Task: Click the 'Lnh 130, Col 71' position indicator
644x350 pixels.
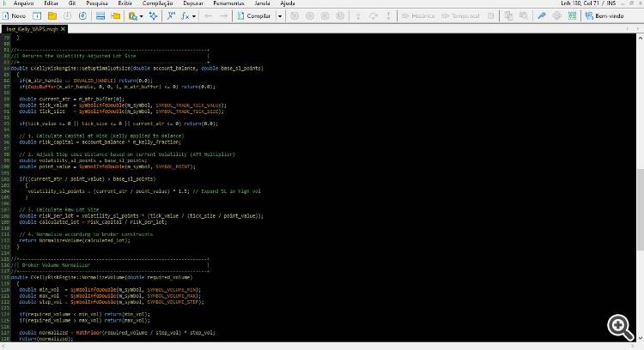Action: coord(580,3)
